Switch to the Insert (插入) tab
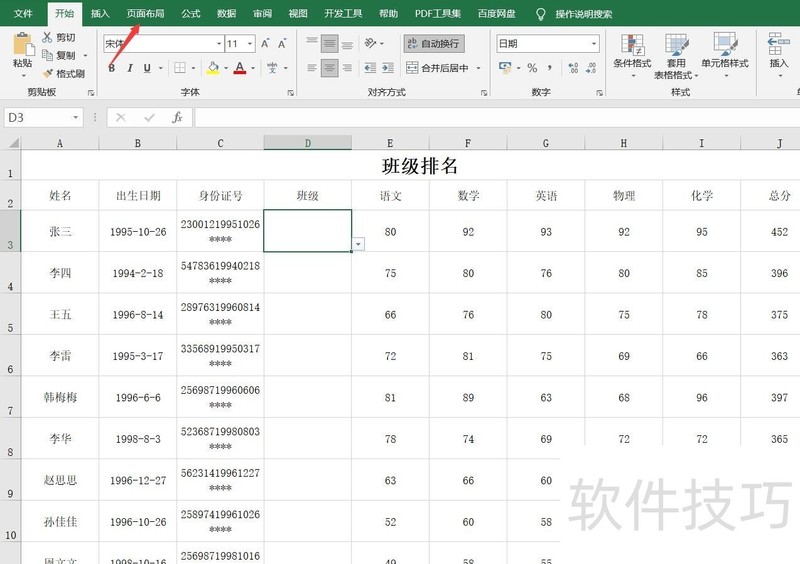The image size is (800, 564). [x=100, y=14]
